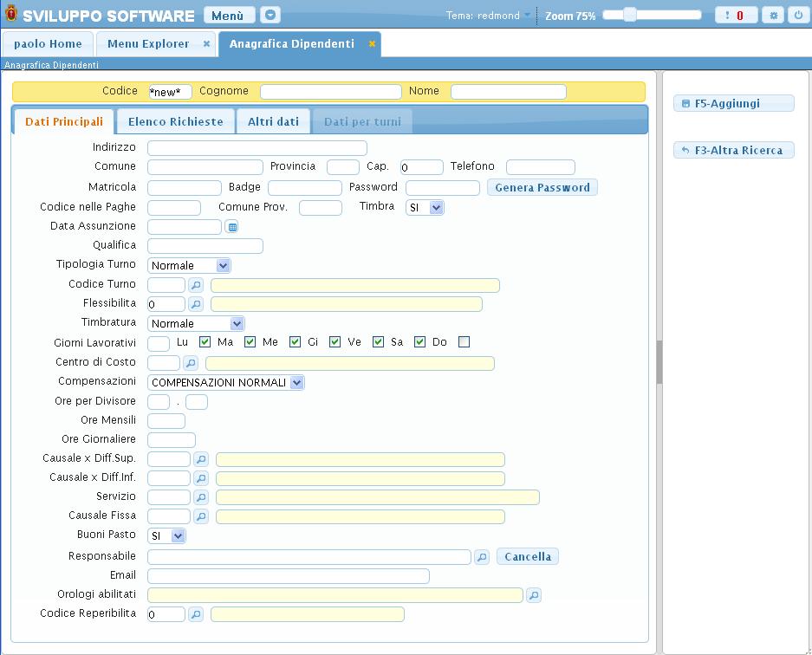Click the magnifier icon next to Responsabile

click(x=482, y=557)
